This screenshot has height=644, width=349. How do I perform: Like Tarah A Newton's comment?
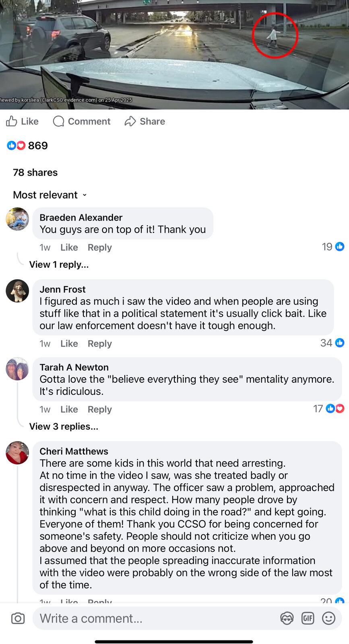(x=69, y=409)
